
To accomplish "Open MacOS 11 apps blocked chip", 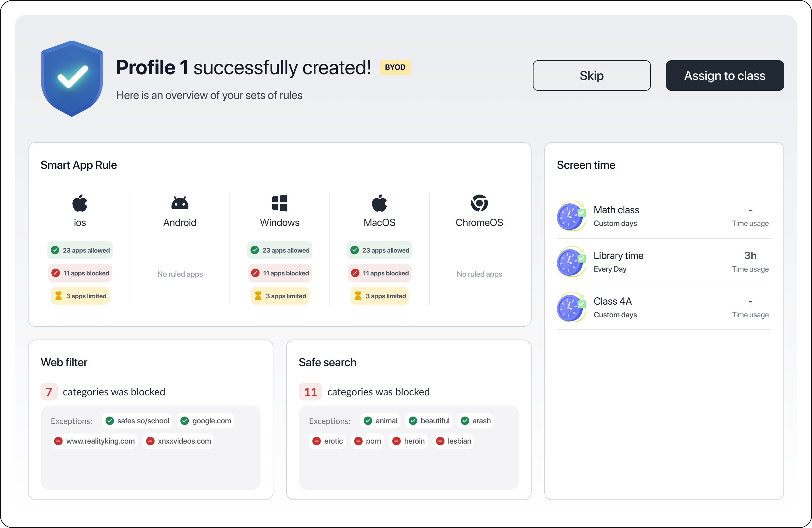I will 379,273.
